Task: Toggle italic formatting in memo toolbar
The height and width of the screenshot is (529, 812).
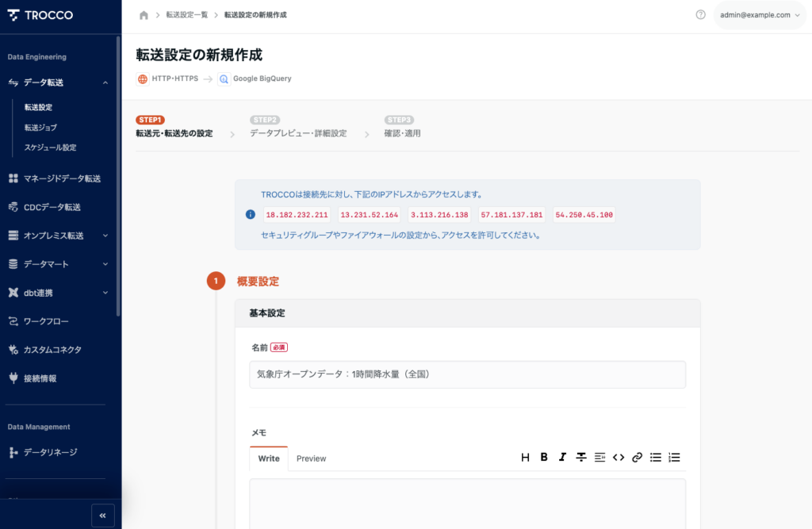Action: click(562, 458)
